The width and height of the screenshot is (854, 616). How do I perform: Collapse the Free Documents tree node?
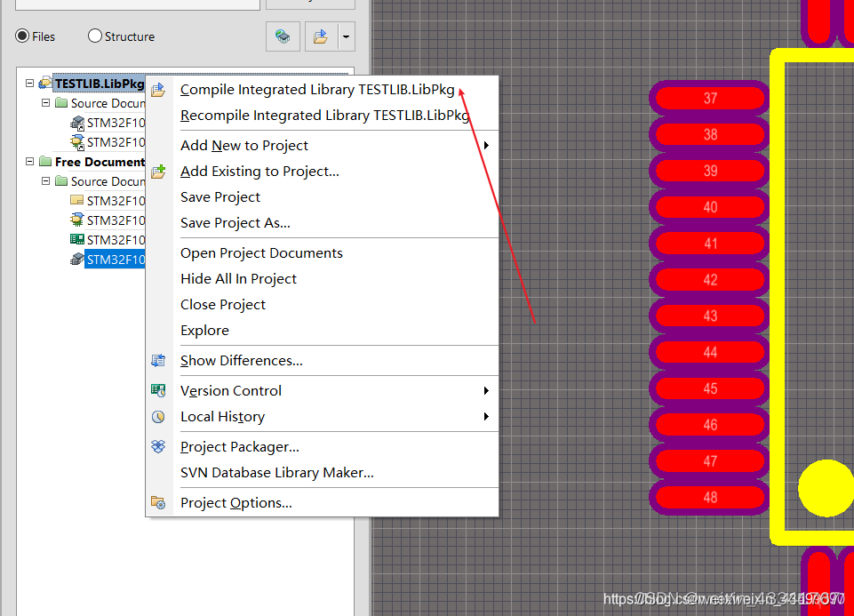coord(30,162)
